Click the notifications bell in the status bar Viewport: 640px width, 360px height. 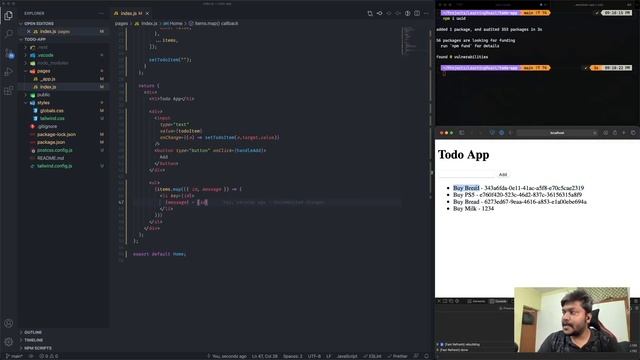[427, 356]
